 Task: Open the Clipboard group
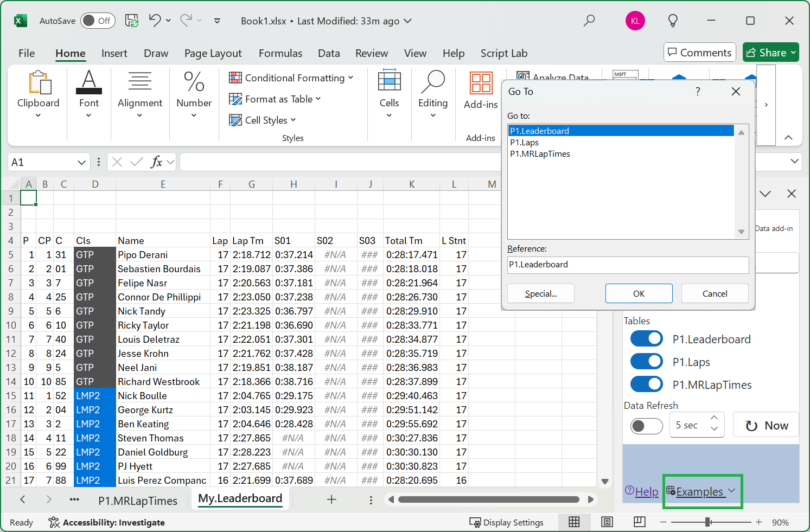coord(38,94)
